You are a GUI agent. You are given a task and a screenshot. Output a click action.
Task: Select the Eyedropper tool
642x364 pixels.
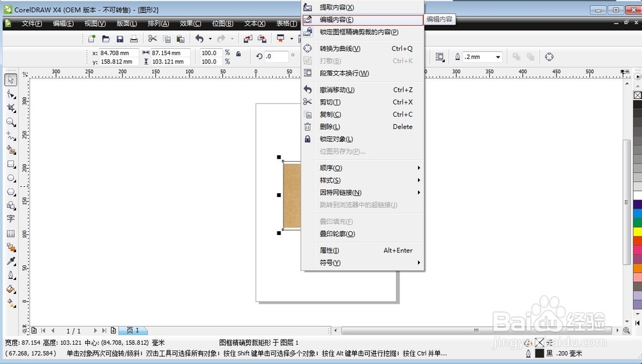(11, 261)
